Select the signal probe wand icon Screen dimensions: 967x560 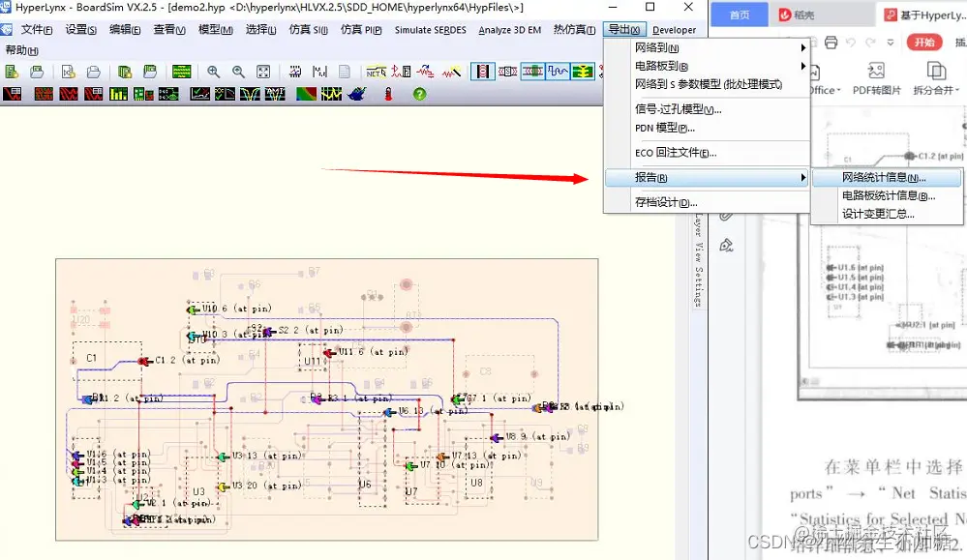451,72
